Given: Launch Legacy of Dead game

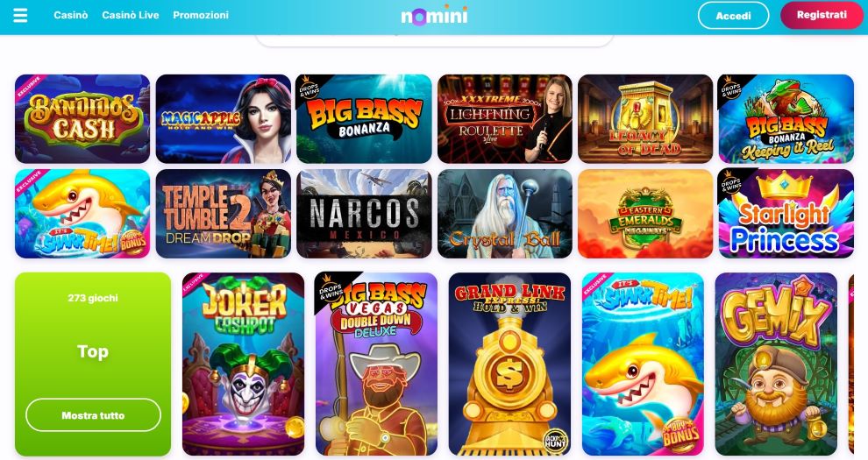Looking at the screenshot, I should [645, 119].
